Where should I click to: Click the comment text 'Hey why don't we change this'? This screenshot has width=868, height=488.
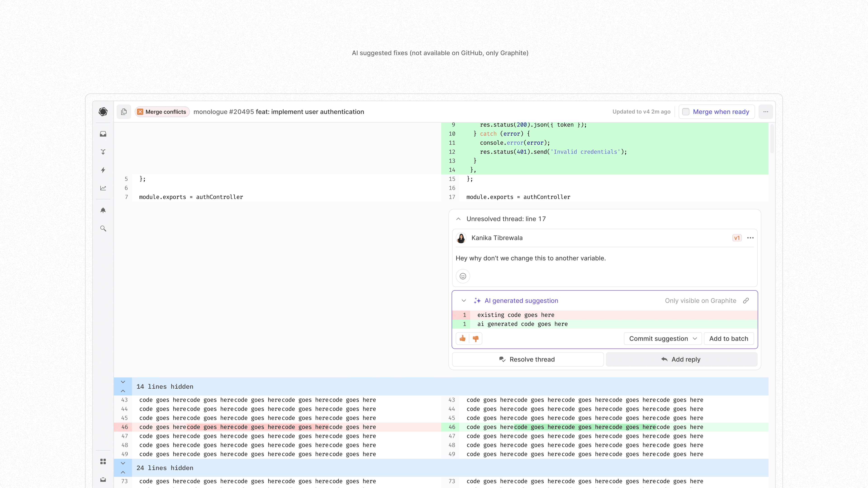click(531, 258)
